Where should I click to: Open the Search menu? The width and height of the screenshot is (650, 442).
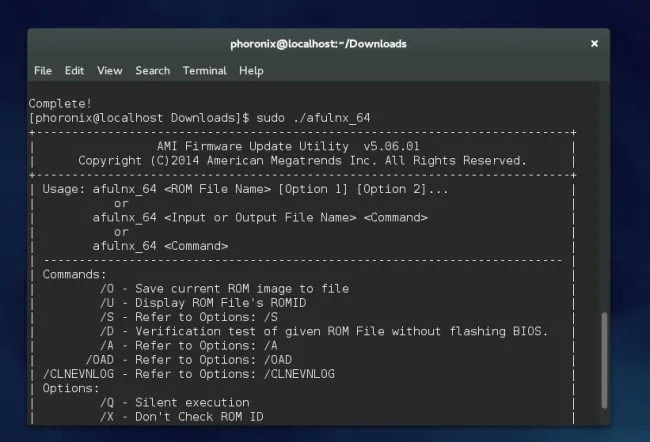pos(153,71)
